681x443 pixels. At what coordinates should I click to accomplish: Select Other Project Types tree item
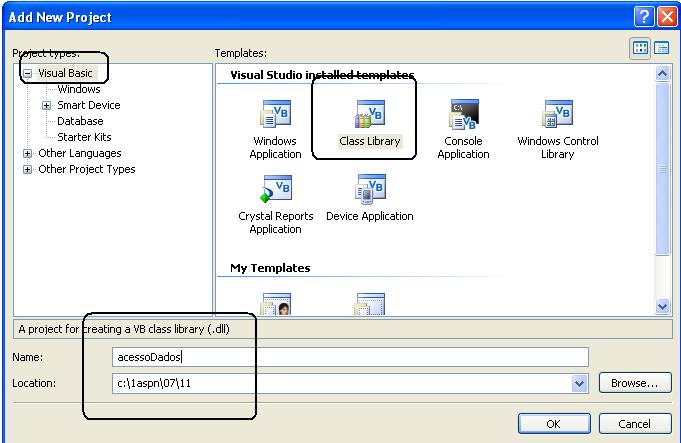[86, 169]
